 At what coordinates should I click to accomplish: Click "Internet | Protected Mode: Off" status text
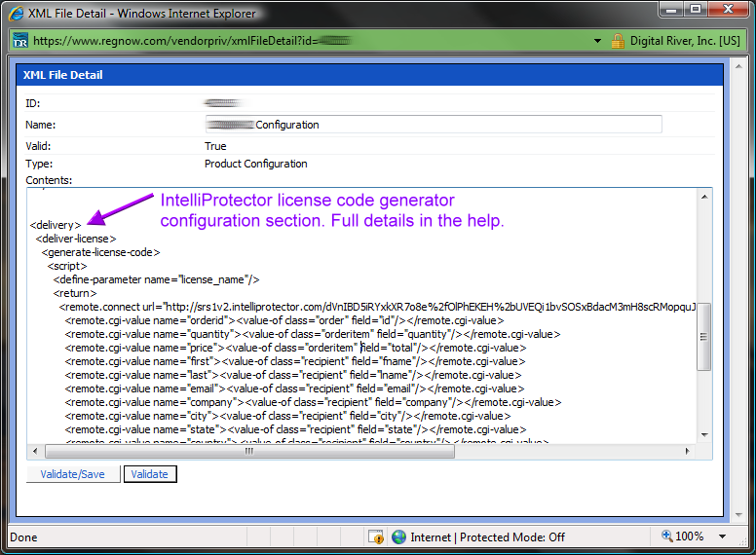coord(487,537)
